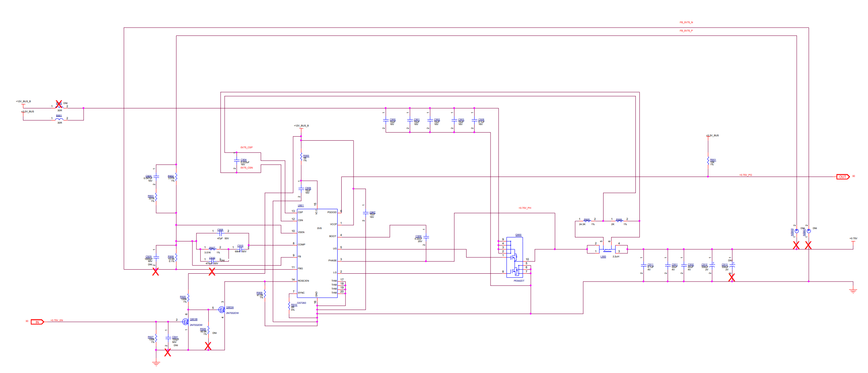The image size is (868, 373).
Task: Select the U901 GS7260 controller body
Action: click(317, 254)
